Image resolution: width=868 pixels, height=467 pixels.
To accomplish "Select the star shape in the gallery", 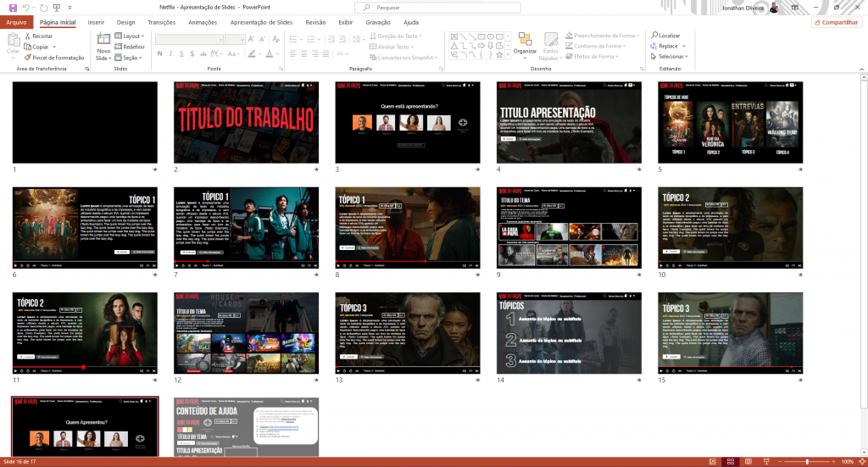I will tap(499, 55).
